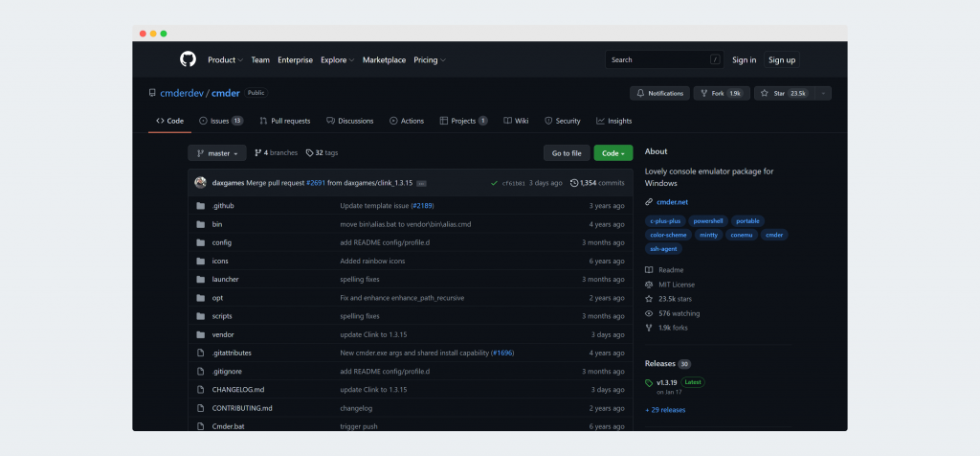Switch to the Issues tab
The height and width of the screenshot is (456, 980).
pyautogui.click(x=221, y=121)
